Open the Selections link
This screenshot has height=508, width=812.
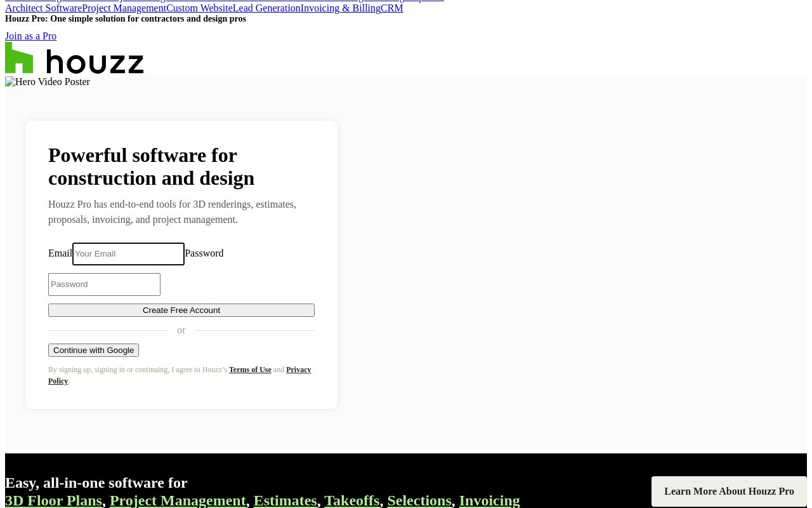[419, 500]
